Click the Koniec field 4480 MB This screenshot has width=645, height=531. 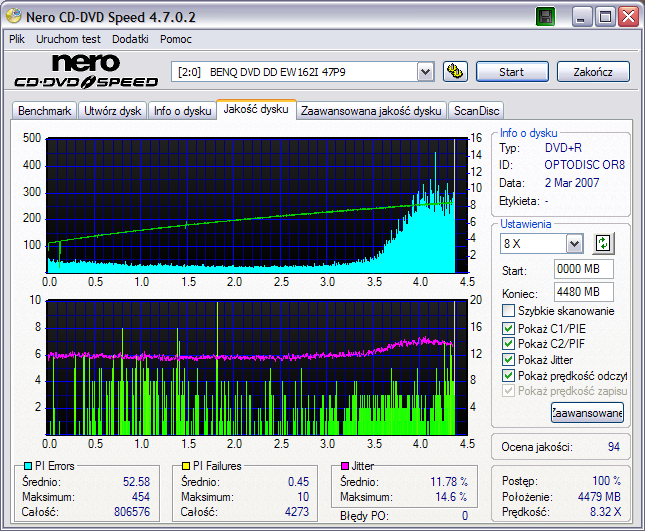click(x=584, y=292)
